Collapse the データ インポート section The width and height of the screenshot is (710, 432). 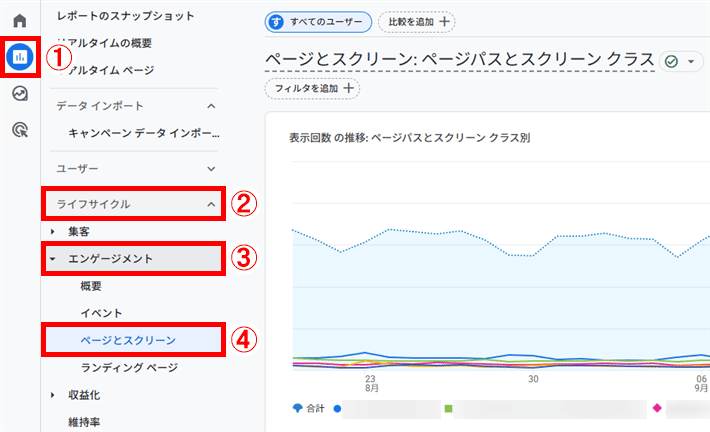(211, 106)
